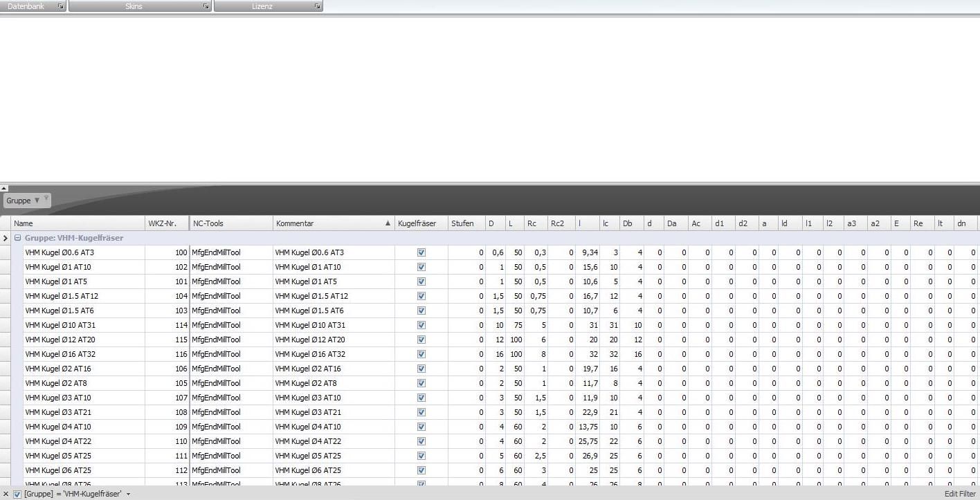Click the NC-Tools column header
This screenshot has width=980, height=500.
tap(230, 223)
